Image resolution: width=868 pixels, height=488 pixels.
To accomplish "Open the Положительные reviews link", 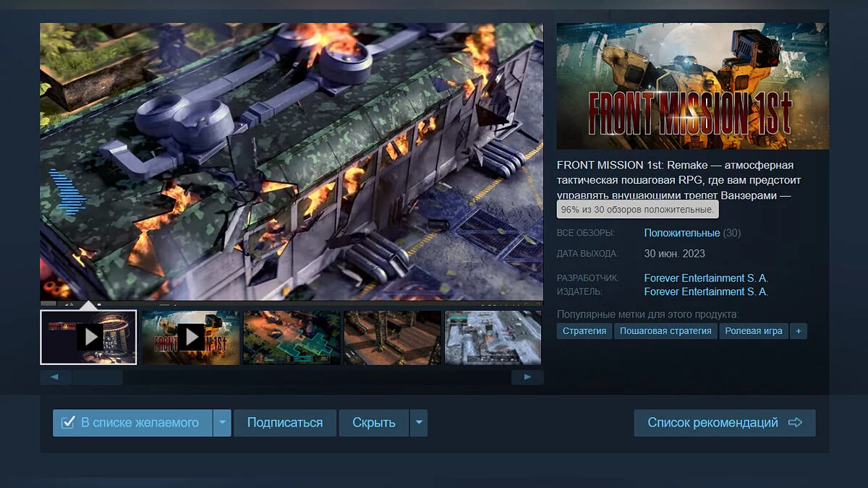I will click(x=681, y=233).
